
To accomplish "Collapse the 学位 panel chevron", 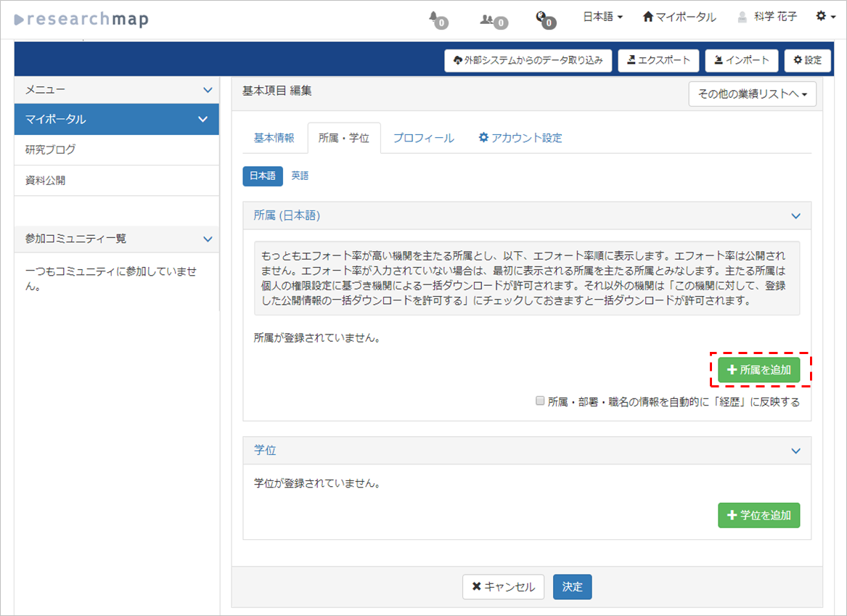I will (x=795, y=451).
